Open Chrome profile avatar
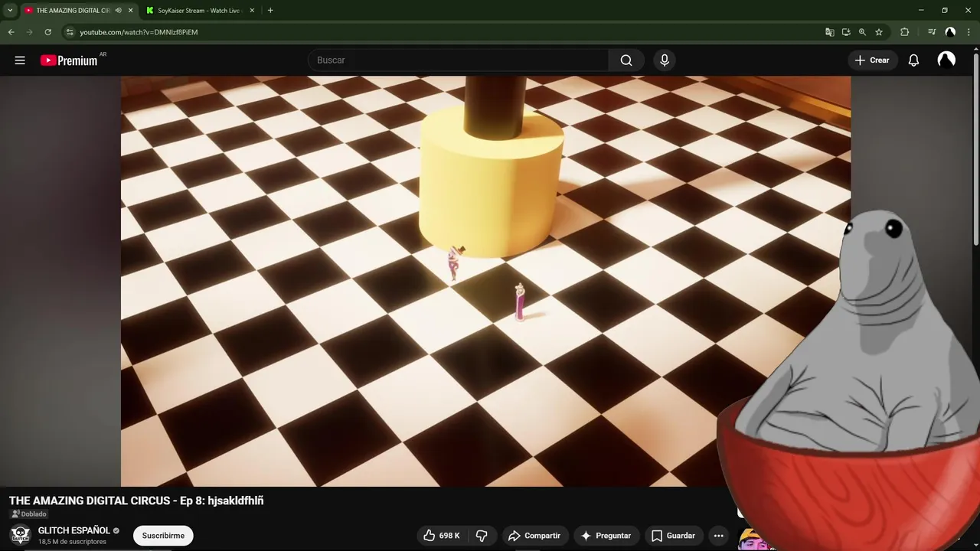Screen dimensions: 980x551 pyautogui.click(x=950, y=32)
